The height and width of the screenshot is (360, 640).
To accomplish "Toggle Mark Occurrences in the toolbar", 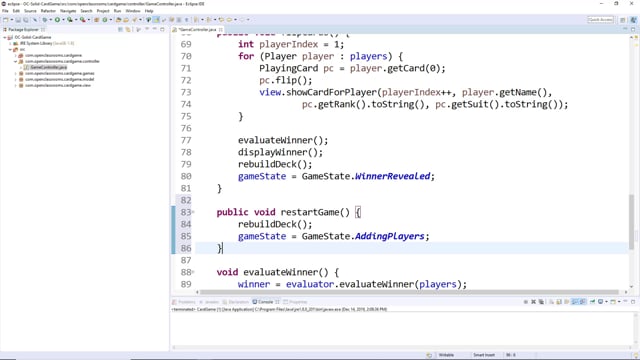I will tap(156, 20).
